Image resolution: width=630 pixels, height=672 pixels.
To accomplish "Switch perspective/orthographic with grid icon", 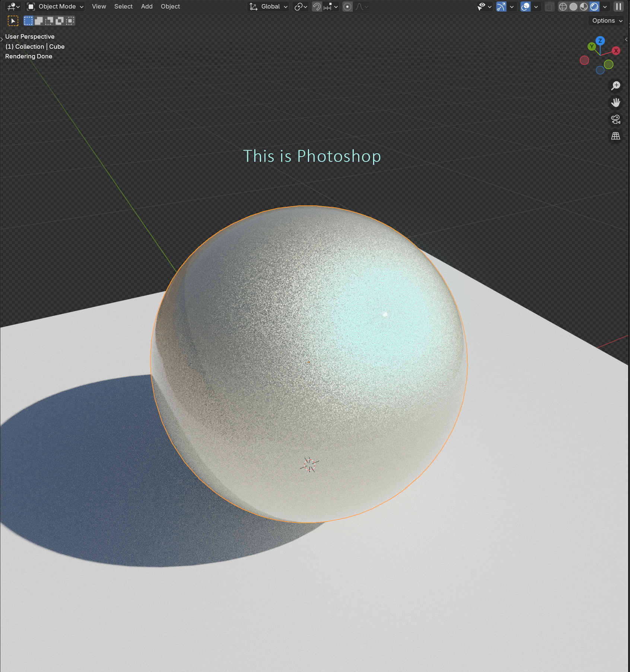I will [616, 136].
